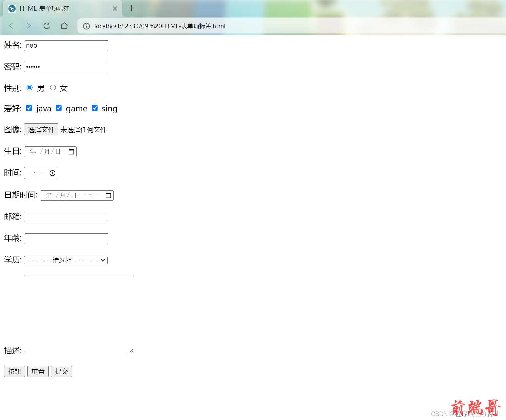Close the HTML-表单项标签 tab

tap(115, 9)
